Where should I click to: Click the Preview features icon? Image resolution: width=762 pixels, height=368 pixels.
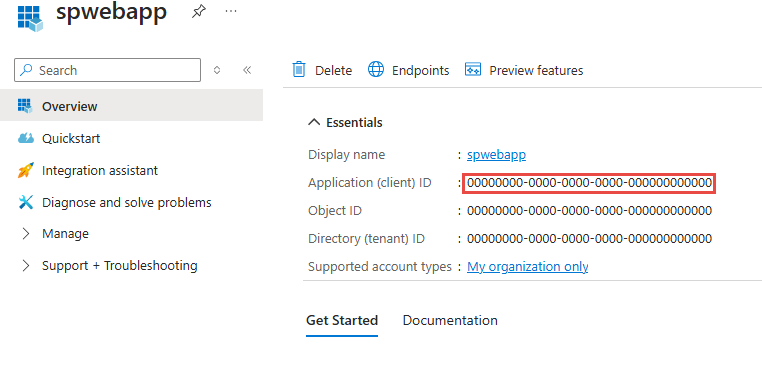(473, 70)
